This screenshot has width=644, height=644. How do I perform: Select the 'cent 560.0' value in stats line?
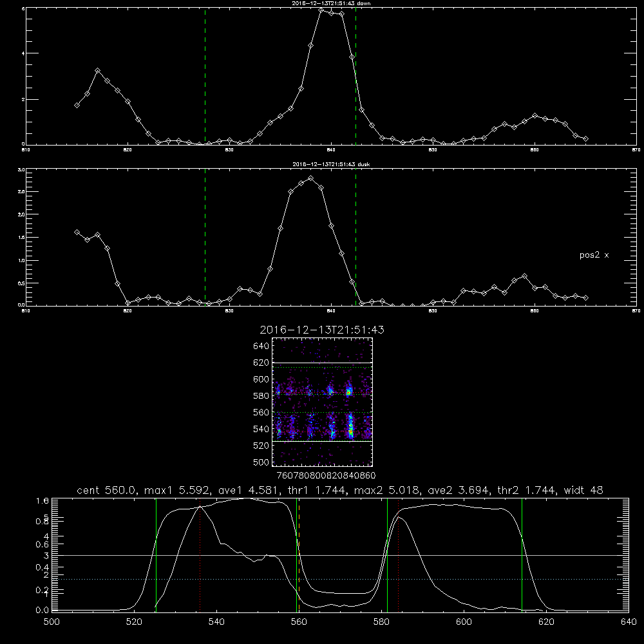pos(106,490)
